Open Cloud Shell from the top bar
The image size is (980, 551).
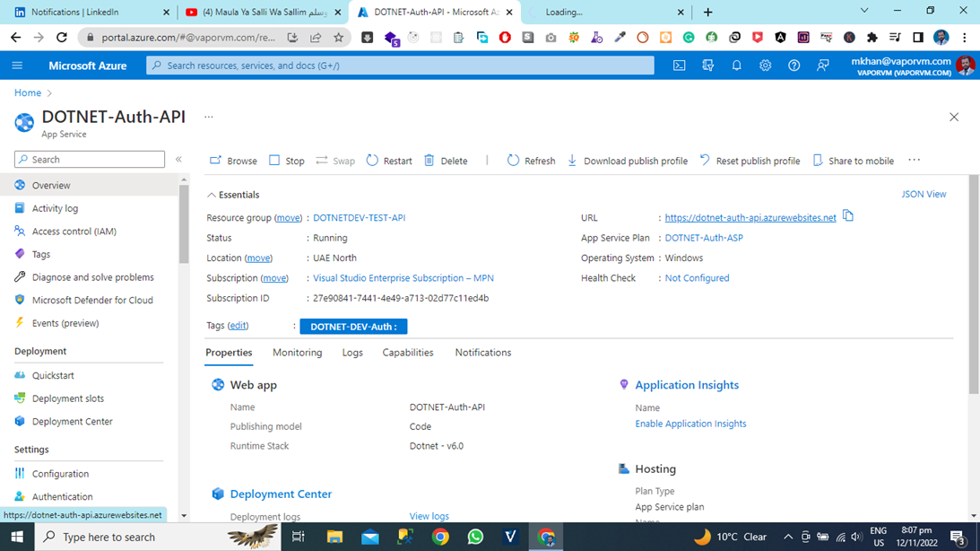coord(679,65)
